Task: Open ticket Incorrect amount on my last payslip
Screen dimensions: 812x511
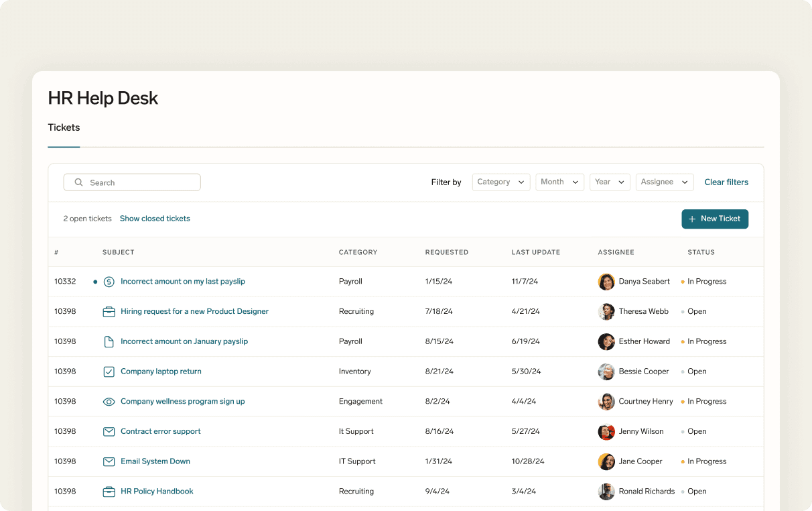Action: pyautogui.click(x=183, y=282)
